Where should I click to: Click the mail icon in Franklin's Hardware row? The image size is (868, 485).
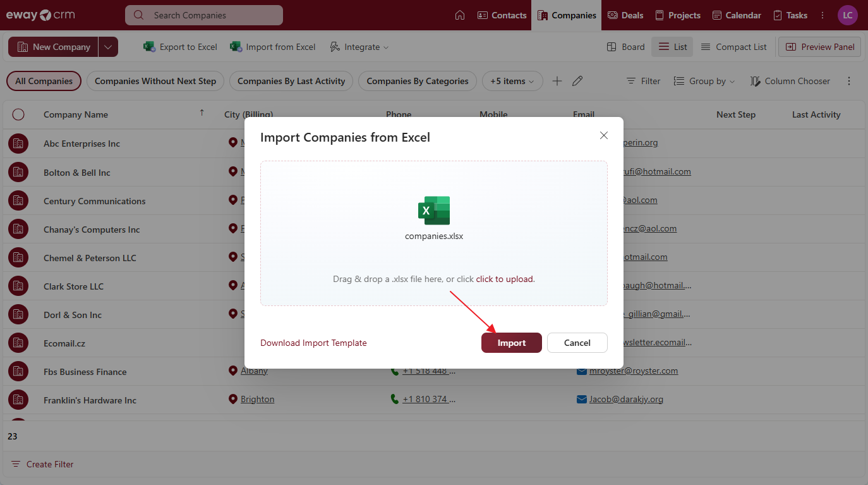582,399
